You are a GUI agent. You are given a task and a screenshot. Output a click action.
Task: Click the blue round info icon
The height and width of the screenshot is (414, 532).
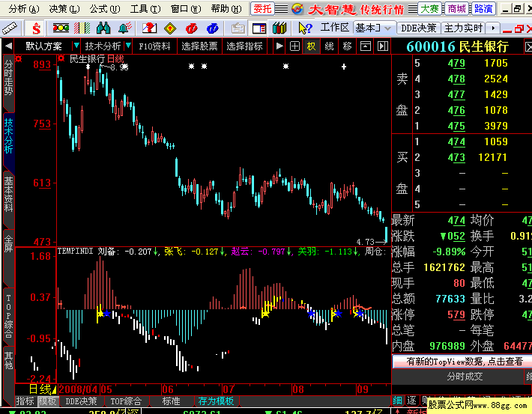212,28
